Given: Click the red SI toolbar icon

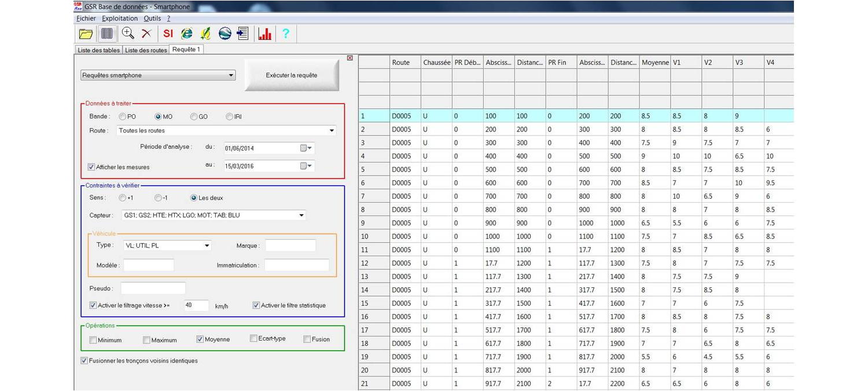Looking at the screenshot, I should tap(168, 34).
